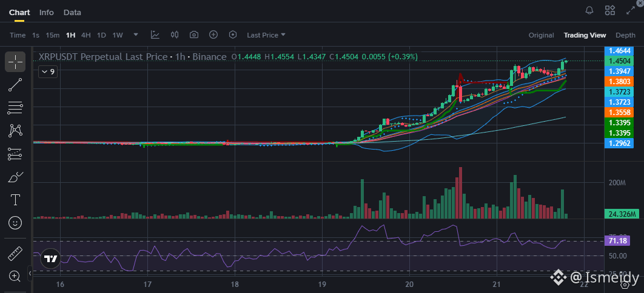Select the brush drawing tool
The width and height of the screenshot is (644, 293).
(15, 177)
